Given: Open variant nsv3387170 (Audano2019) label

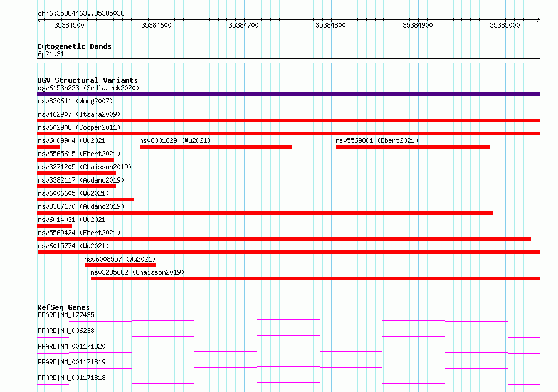Looking at the screenshot, I should [81, 206].
